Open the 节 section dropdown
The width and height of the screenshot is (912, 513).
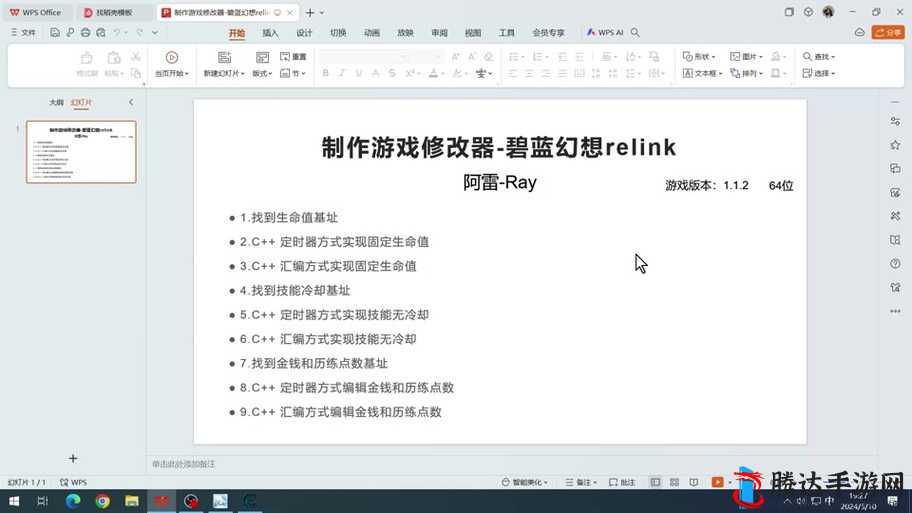click(x=293, y=73)
